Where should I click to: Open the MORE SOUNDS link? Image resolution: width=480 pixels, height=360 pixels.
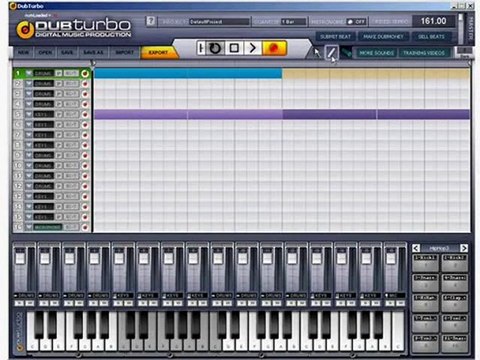pos(377,53)
